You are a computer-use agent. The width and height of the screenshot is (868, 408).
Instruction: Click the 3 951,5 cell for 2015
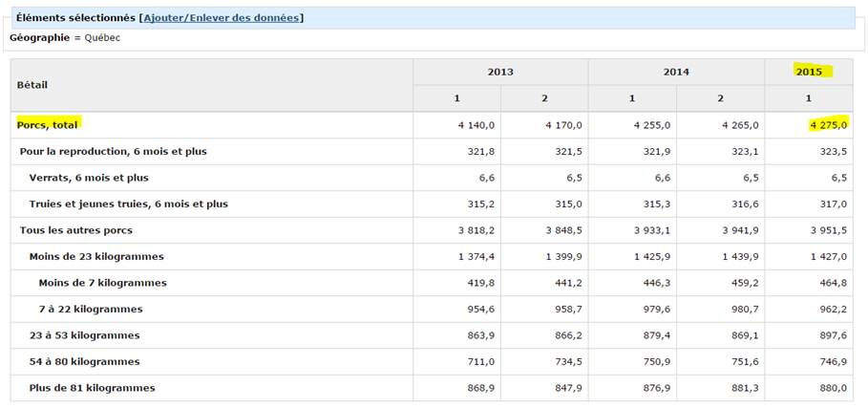pyautogui.click(x=828, y=230)
